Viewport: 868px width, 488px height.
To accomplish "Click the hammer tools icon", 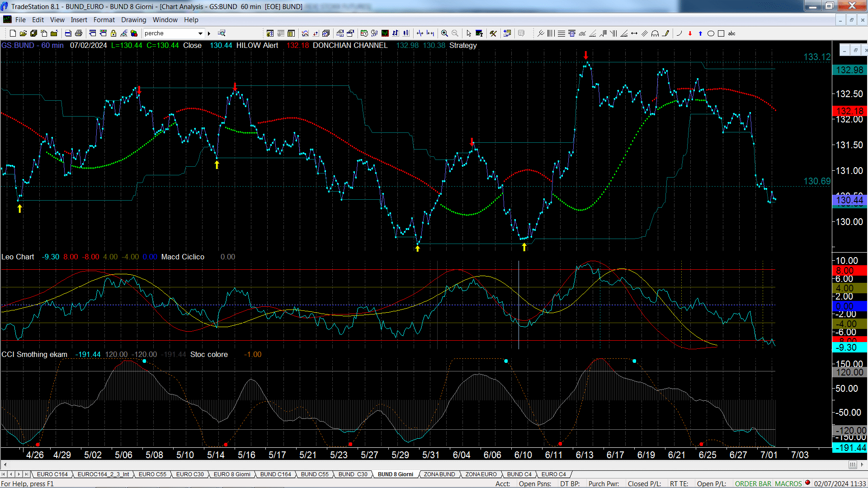I will click(x=493, y=33).
